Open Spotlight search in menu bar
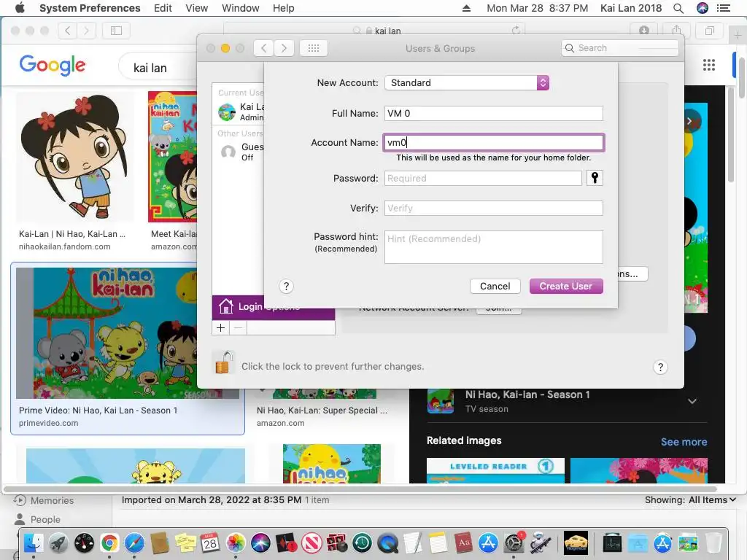The width and height of the screenshot is (747, 560). click(678, 8)
